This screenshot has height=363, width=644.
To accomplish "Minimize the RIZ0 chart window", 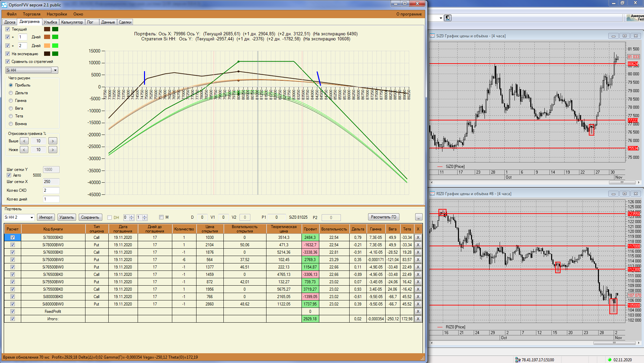I will pyautogui.click(x=613, y=194).
